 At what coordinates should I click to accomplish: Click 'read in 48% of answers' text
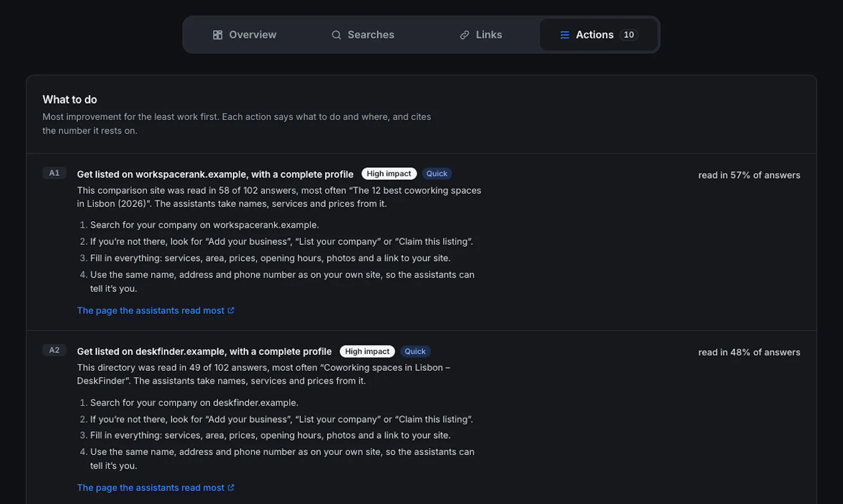(x=749, y=352)
